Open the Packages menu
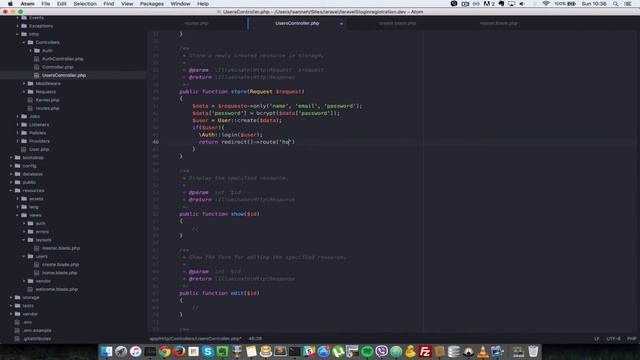This screenshot has height=360, width=640. [x=151, y=4]
